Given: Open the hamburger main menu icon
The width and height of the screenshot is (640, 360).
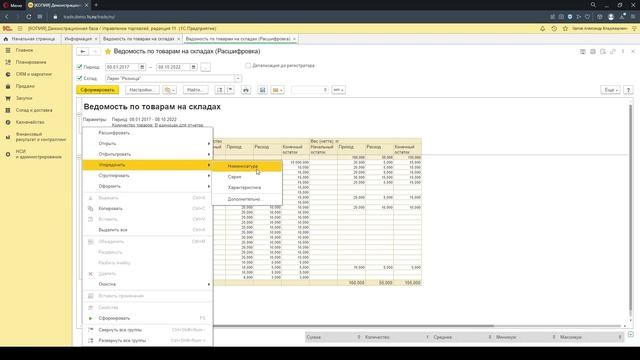Looking at the screenshot, I should [20, 29].
